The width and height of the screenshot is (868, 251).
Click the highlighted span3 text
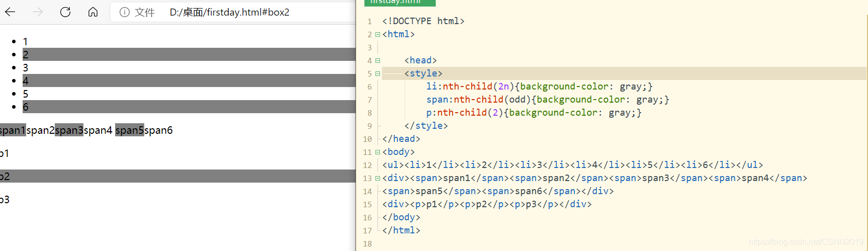pyautogui.click(x=69, y=130)
